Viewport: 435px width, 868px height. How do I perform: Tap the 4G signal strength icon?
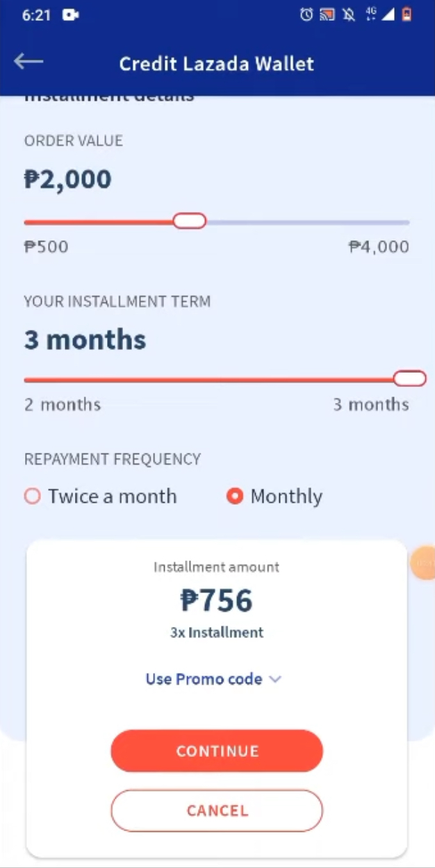coord(379,15)
